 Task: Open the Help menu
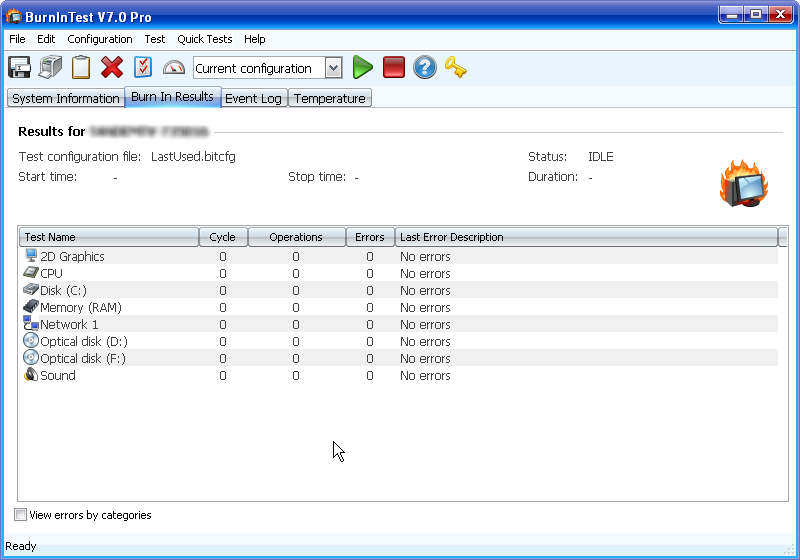pos(255,39)
